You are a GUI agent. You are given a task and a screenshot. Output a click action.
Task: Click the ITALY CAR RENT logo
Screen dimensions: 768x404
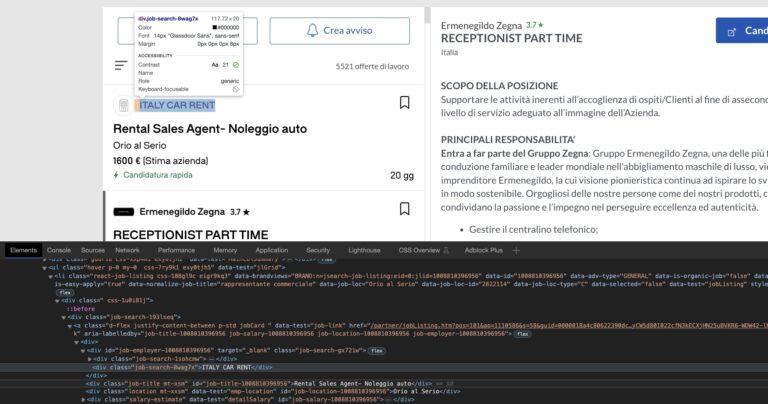124,104
